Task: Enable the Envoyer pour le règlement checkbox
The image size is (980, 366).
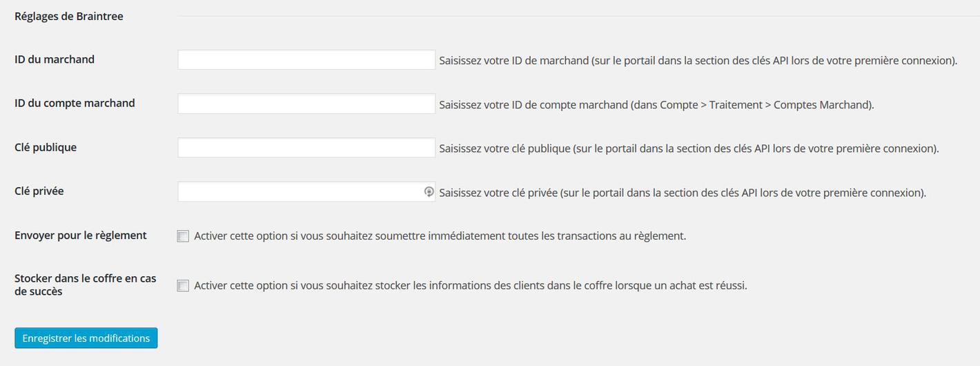Action: (183, 236)
